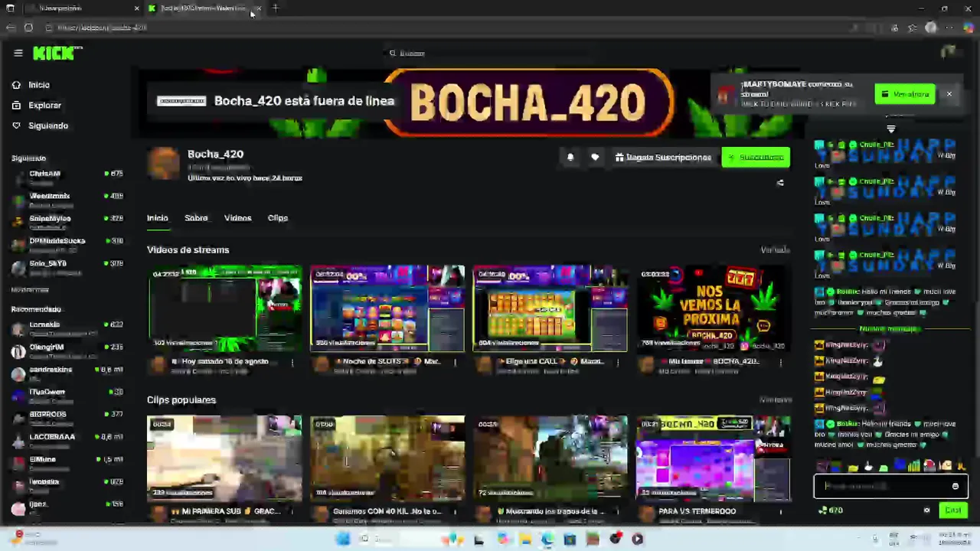Collapse the chat with the arrow icon
Viewport: 980px width, 551px height.
pyautogui.click(x=890, y=129)
